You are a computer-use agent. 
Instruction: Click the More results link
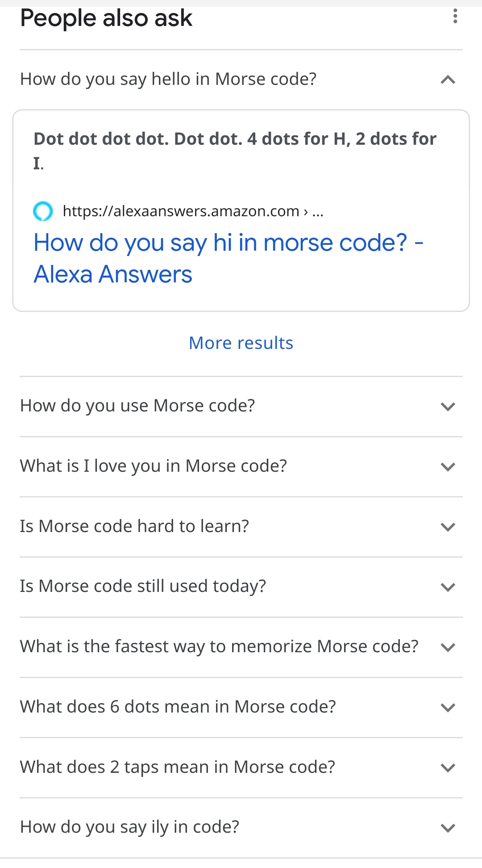241,343
